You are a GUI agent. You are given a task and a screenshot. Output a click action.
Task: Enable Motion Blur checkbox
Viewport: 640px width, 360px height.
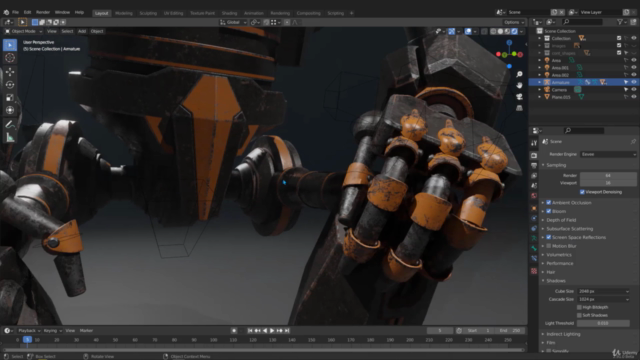(549, 246)
